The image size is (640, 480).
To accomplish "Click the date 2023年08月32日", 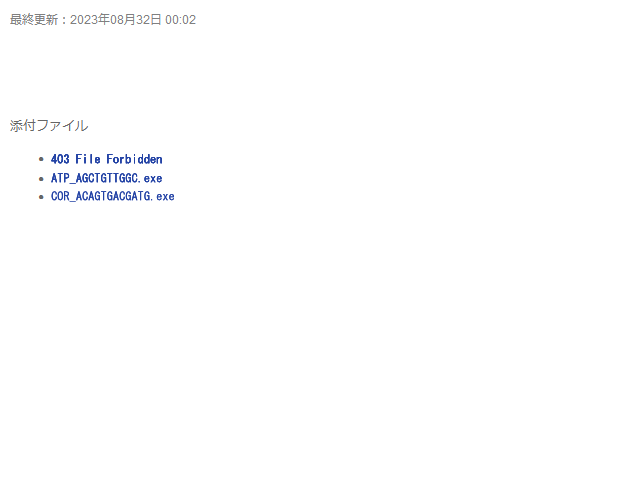I will click(x=116, y=20).
